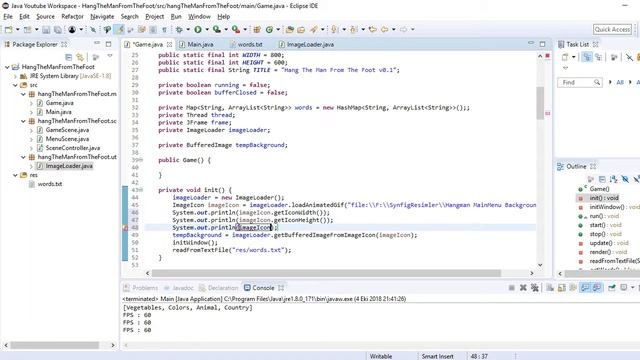Screen dimensions: 640x360
Task: Click the editor vertical scrollbar thumb
Action: coord(540,103)
